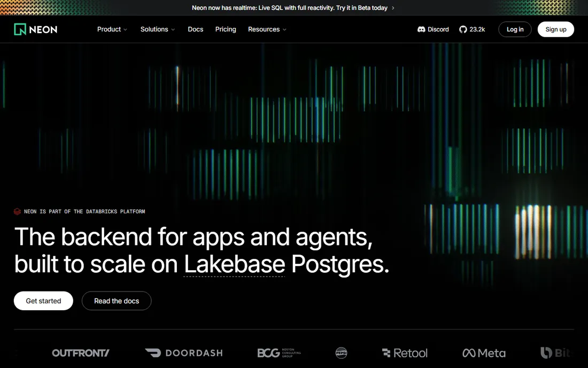The height and width of the screenshot is (368, 588).
Task: Click the Neon logo icon
Action: click(20, 29)
